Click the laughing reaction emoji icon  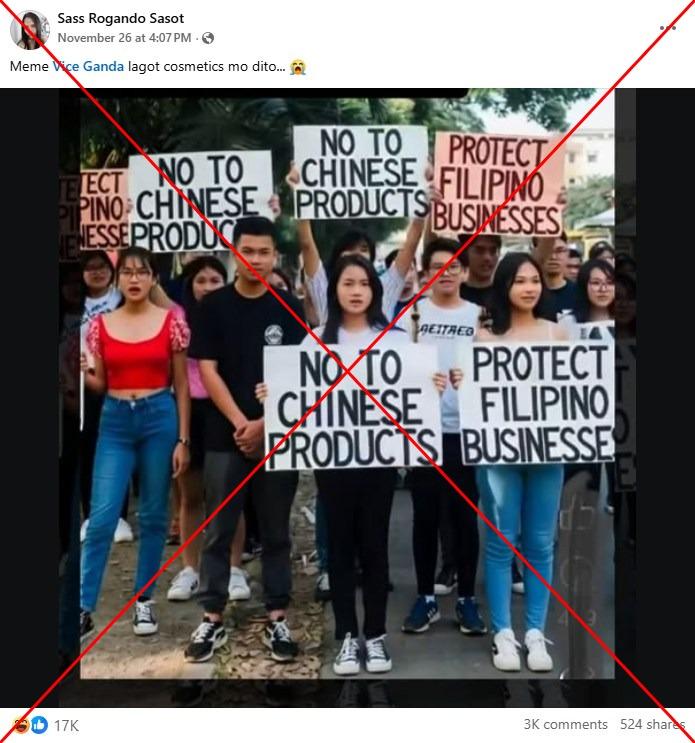tap(22, 725)
